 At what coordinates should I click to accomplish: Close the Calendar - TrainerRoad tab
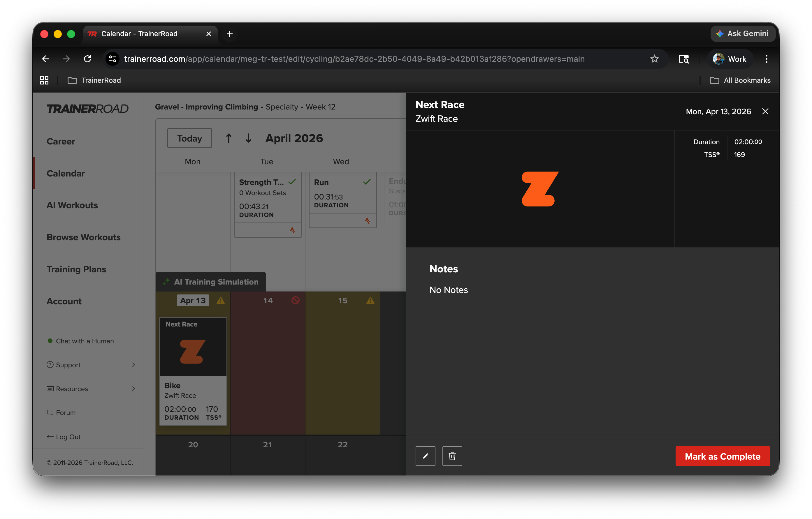coord(208,34)
